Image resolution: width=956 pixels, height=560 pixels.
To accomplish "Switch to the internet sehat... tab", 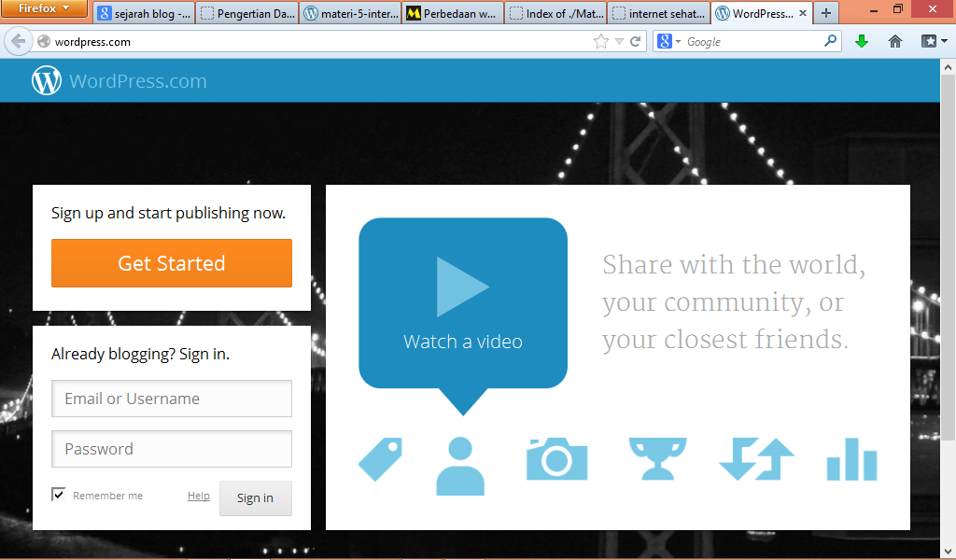I will click(659, 13).
